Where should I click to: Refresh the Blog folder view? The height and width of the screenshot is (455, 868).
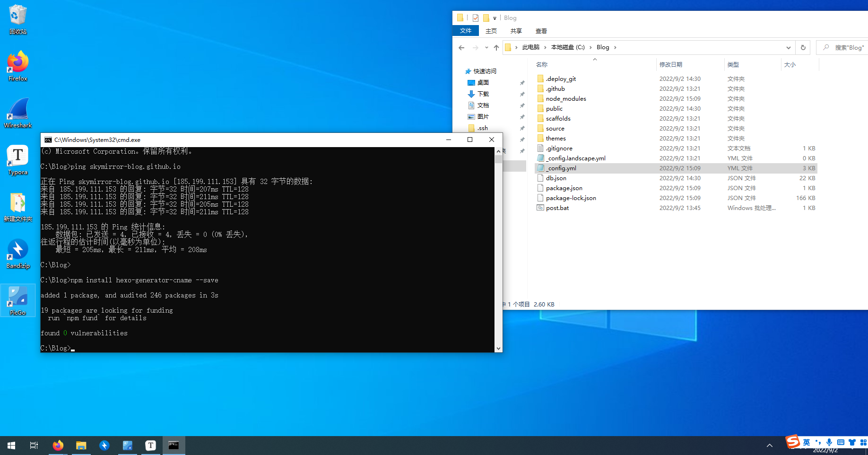coord(803,47)
